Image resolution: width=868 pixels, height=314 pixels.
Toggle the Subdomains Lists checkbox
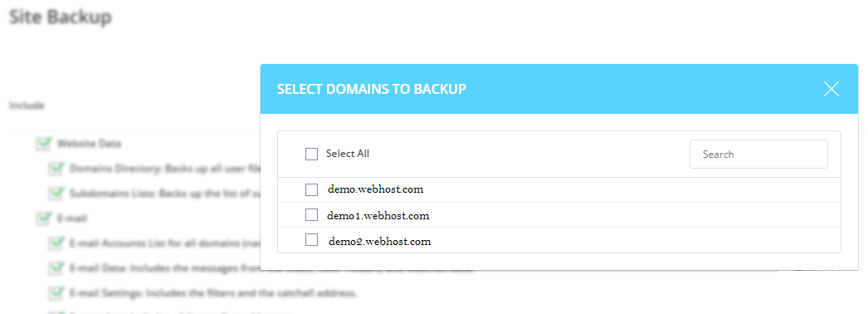click(x=56, y=194)
